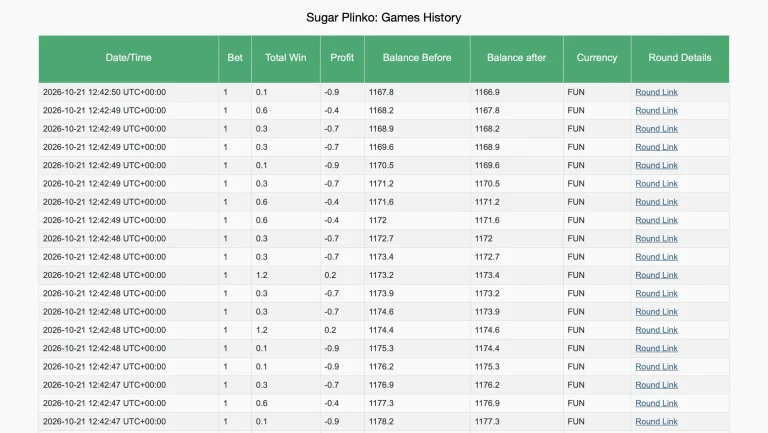Open Round Link for balance before 1170.5

tap(656, 165)
